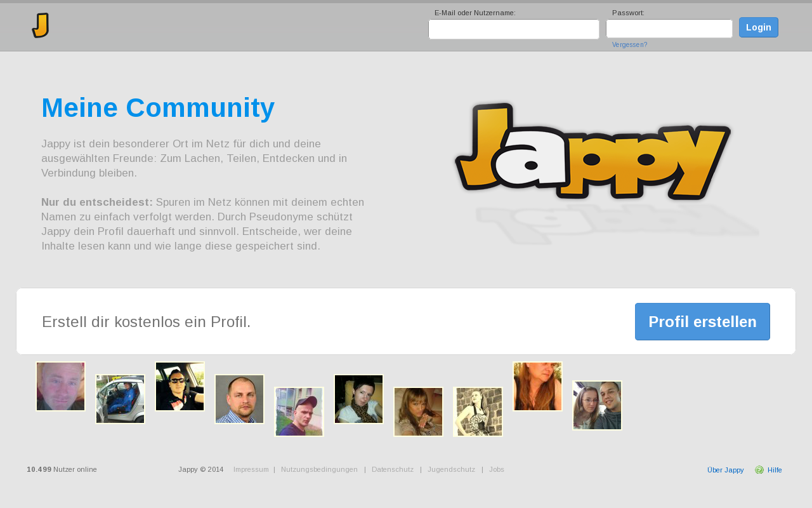Open the Impressum link
This screenshot has width=812, height=508.
click(251, 469)
